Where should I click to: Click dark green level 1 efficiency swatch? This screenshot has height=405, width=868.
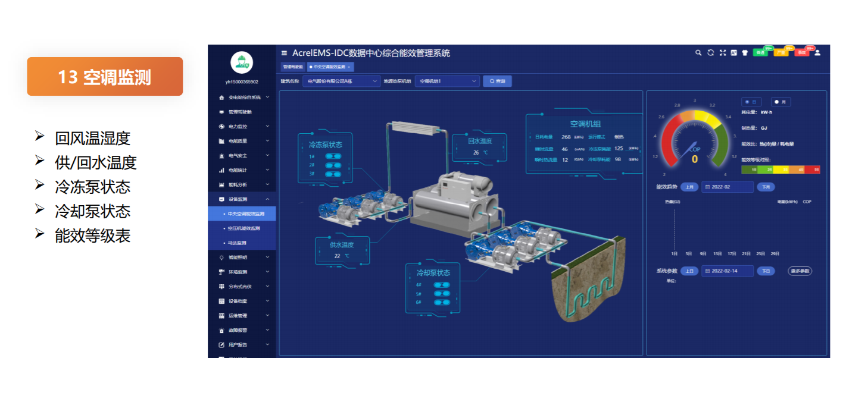point(750,169)
